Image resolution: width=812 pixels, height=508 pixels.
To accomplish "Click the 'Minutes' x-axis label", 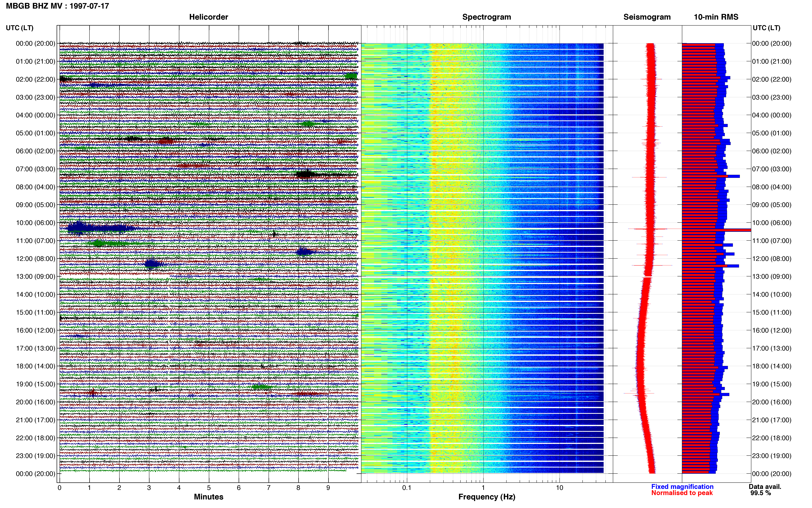I will coord(209,497).
